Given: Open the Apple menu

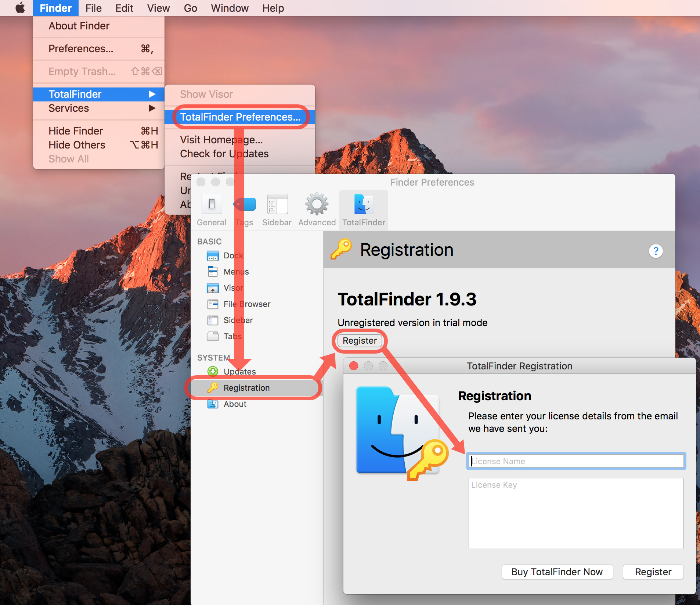Looking at the screenshot, I should (20, 8).
